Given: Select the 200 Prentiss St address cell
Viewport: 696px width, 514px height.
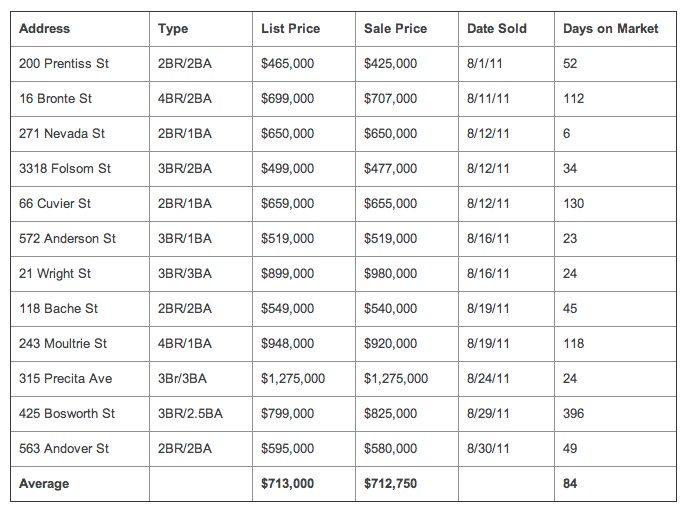Looking at the screenshot, I should coord(64,64).
